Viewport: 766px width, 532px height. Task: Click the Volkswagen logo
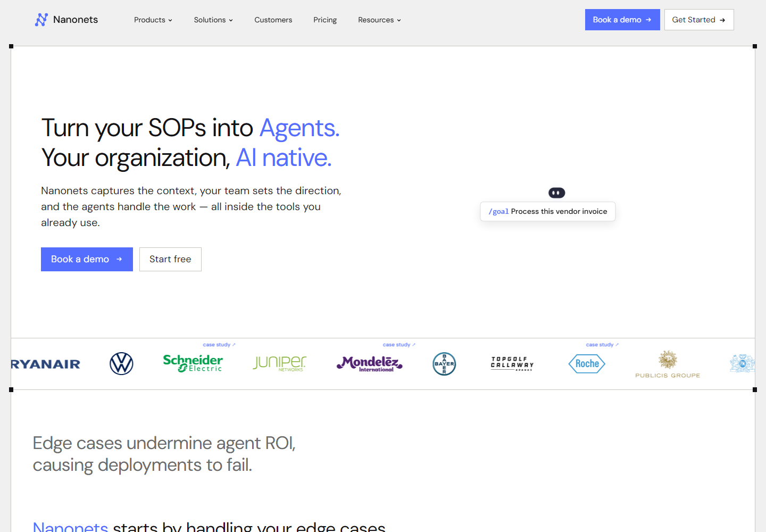point(121,364)
